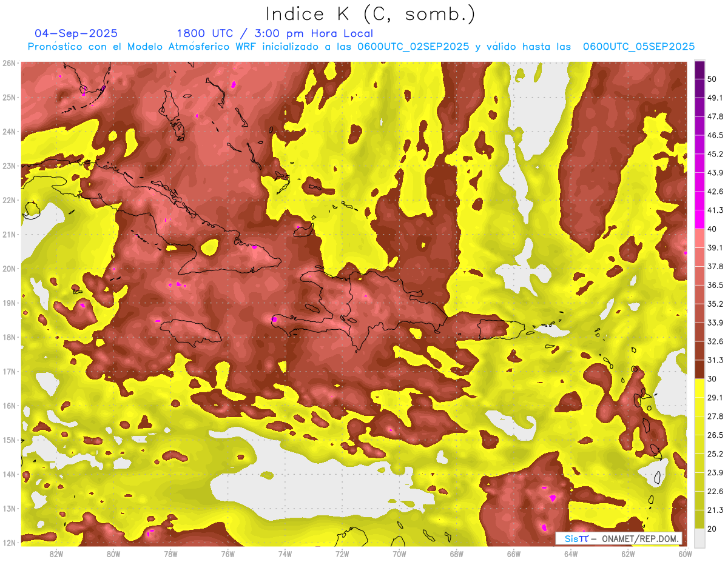Screen dimensions: 728x562
Task: Click the colorbar value '40'
Action: (x=713, y=229)
